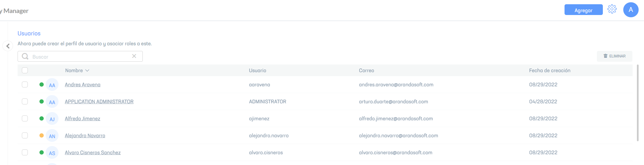Clear the search field with X
The width and height of the screenshot is (644, 165).
pos(134,56)
